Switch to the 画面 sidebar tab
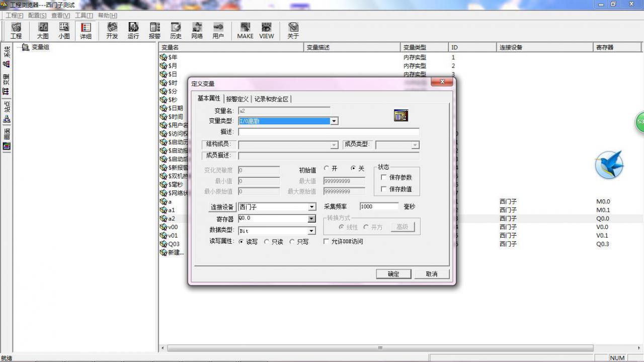 point(6,139)
